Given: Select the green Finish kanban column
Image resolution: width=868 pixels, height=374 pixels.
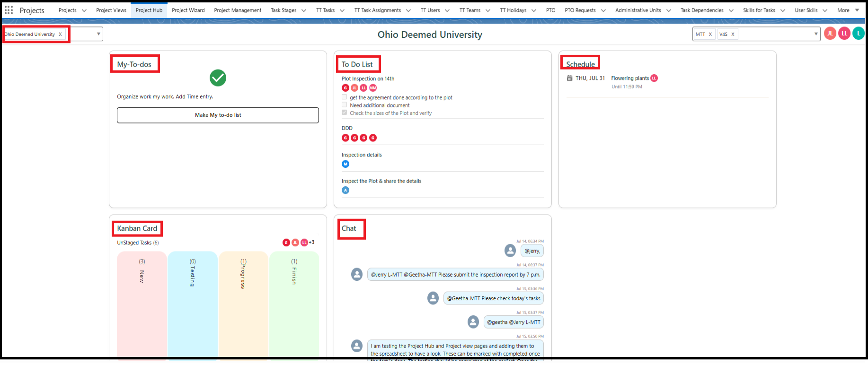Looking at the screenshot, I should point(294,305).
